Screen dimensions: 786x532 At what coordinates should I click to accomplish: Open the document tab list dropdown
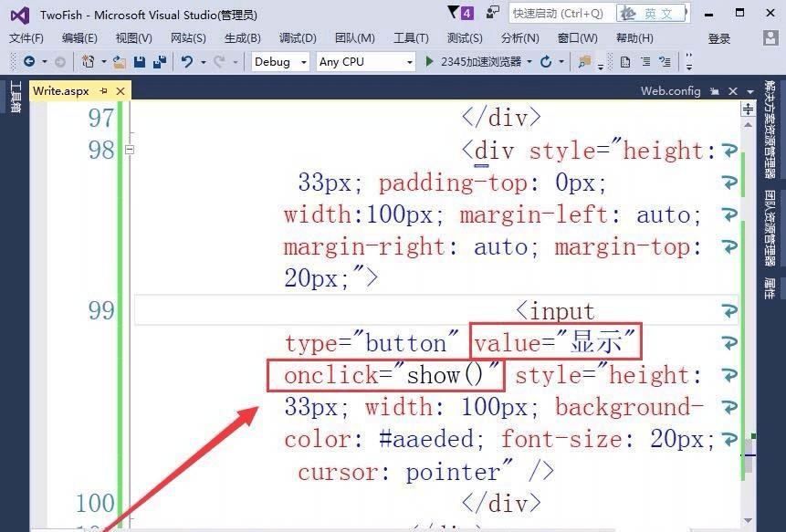(750, 91)
